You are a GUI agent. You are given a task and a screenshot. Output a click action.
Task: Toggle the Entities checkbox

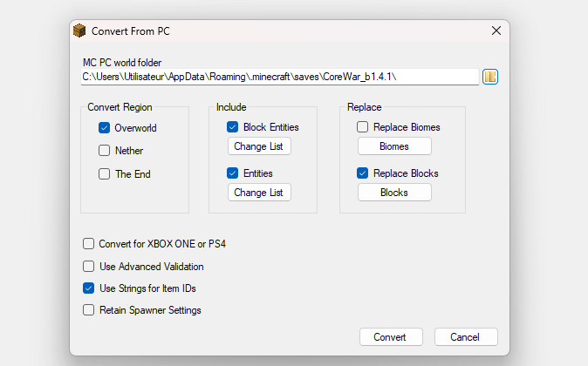(233, 173)
